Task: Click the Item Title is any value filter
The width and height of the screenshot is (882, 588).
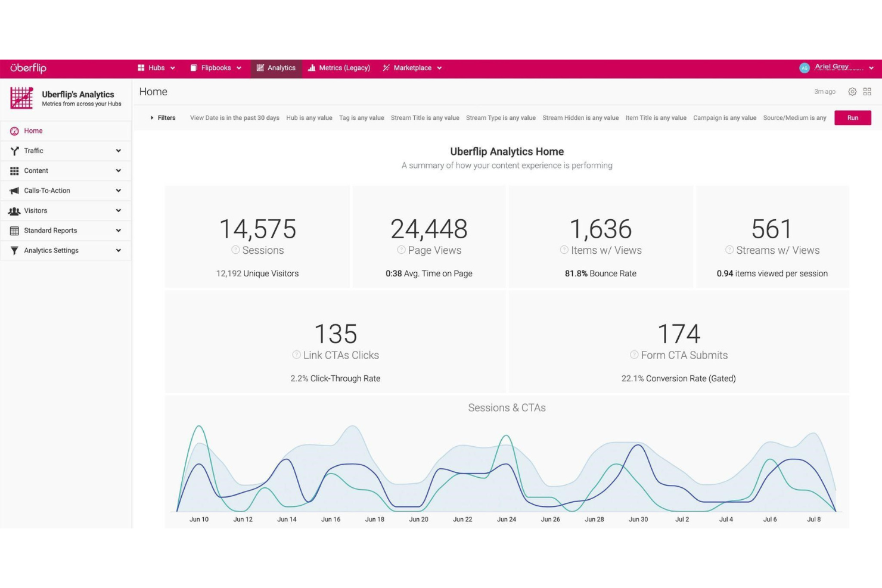Action: pos(656,118)
